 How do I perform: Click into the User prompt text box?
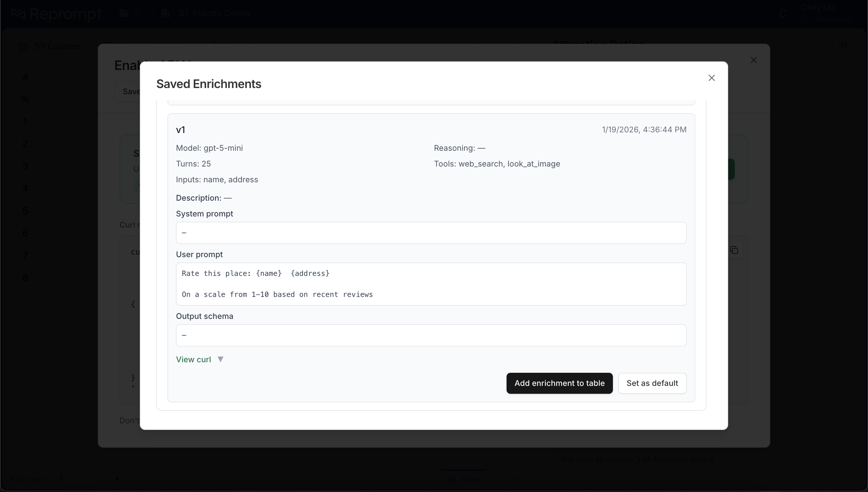tap(431, 284)
